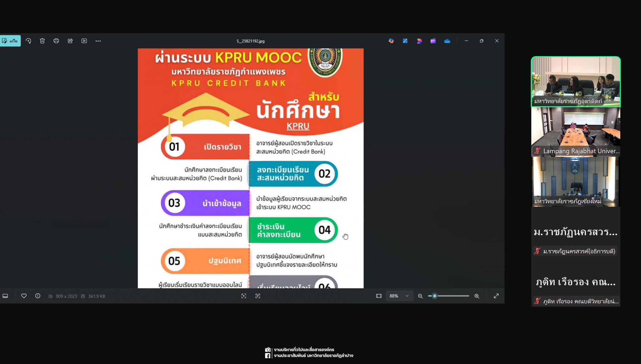Open the three-dots more options menu

[98, 41]
